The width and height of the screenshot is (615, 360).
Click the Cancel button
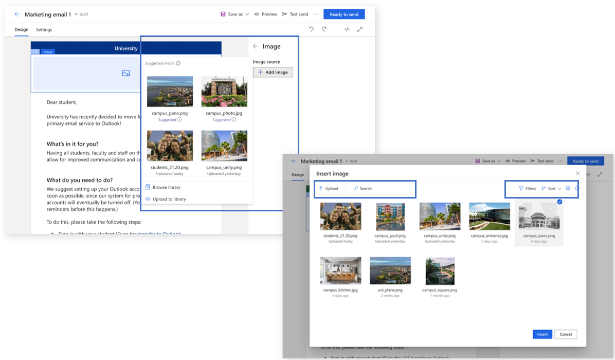tap(566, 334)
